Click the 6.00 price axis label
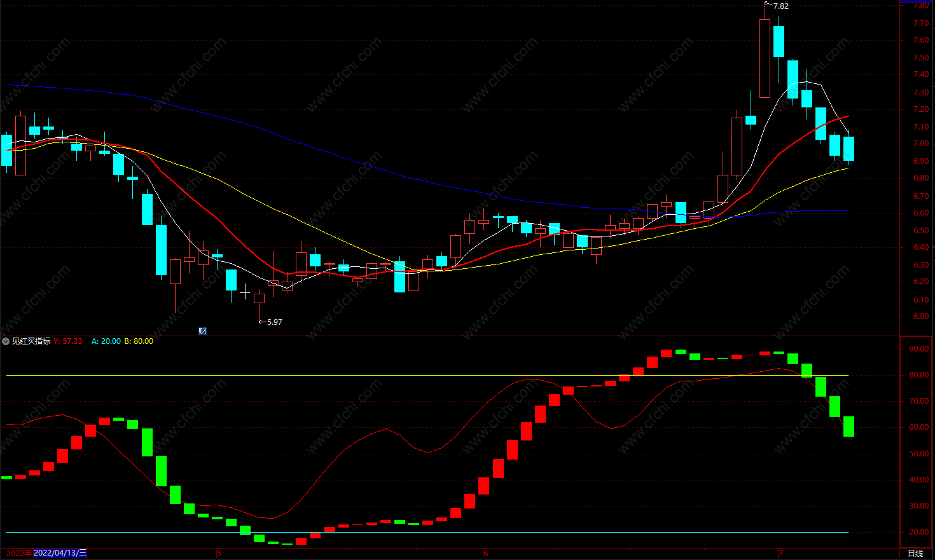 (921, 317)
